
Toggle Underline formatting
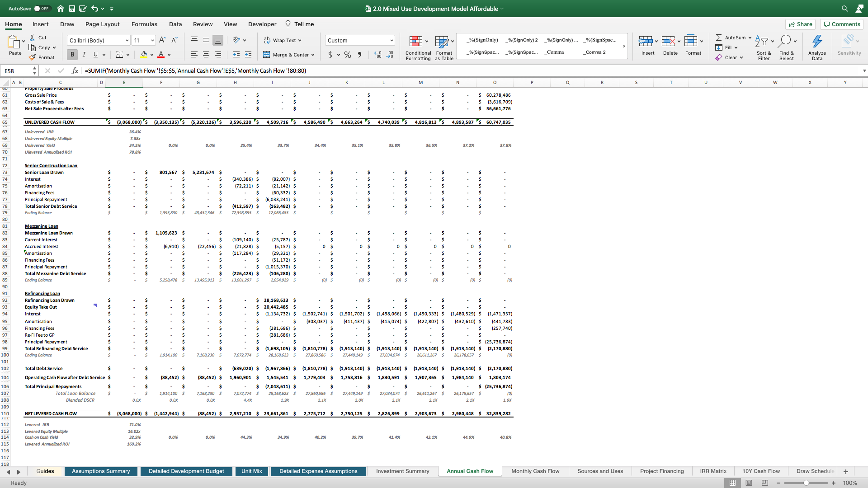tap(95, 55)
